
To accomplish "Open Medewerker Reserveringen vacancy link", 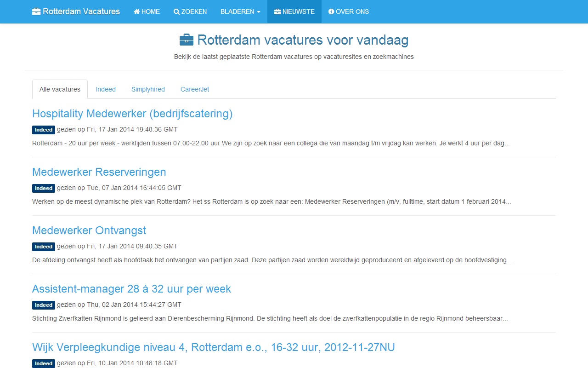I will (99, 172).
